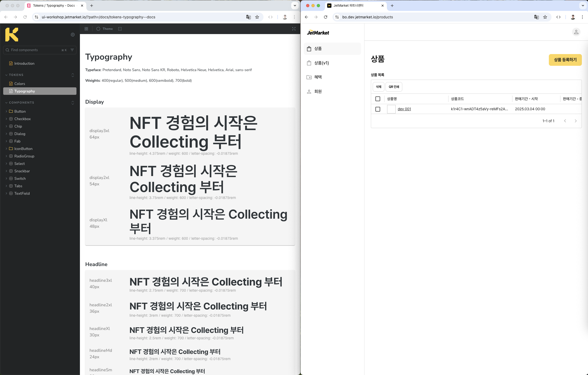Screen dimensions: 588x375
Task: Go back in Storybook browser window
Action: pyautogui.click(x=6, y=17)
